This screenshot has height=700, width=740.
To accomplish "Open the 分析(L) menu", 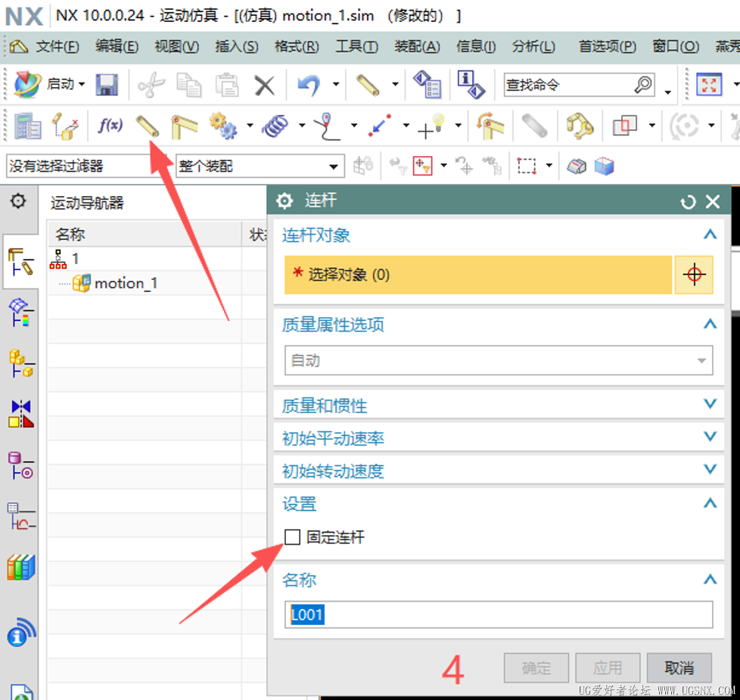I will (533, 46).
